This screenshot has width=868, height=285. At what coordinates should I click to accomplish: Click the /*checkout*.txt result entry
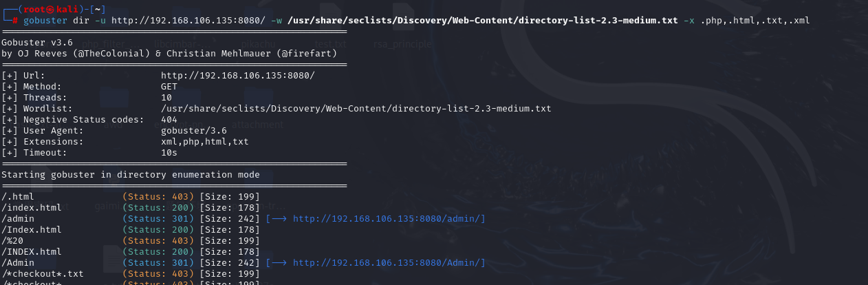point(43,274)
